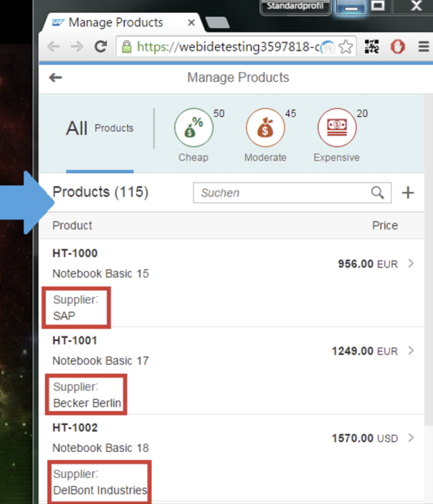The width and height of the screenshot is (433, 504).
Task: Click the 1249.00 EUR price
Action: (x=365, y=351)
